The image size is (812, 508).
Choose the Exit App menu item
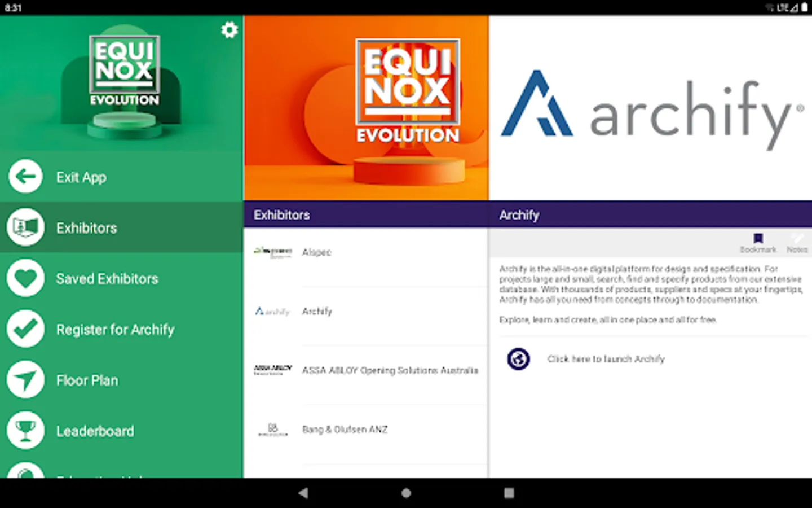(121, 177)
